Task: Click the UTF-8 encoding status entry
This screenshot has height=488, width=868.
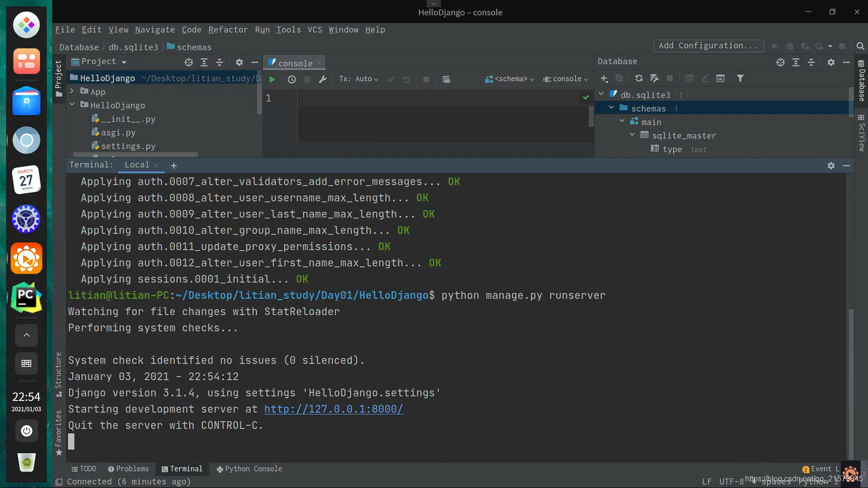Action: pos(731,482)
